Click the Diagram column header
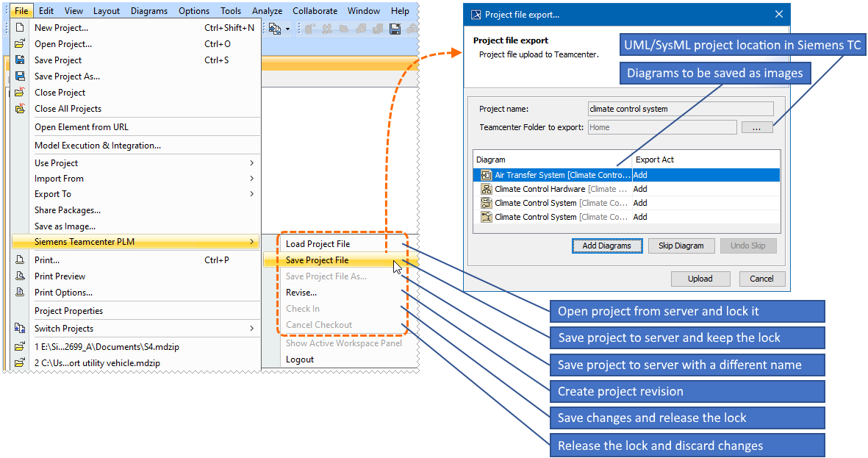868x458 pixels. [553, 160]
